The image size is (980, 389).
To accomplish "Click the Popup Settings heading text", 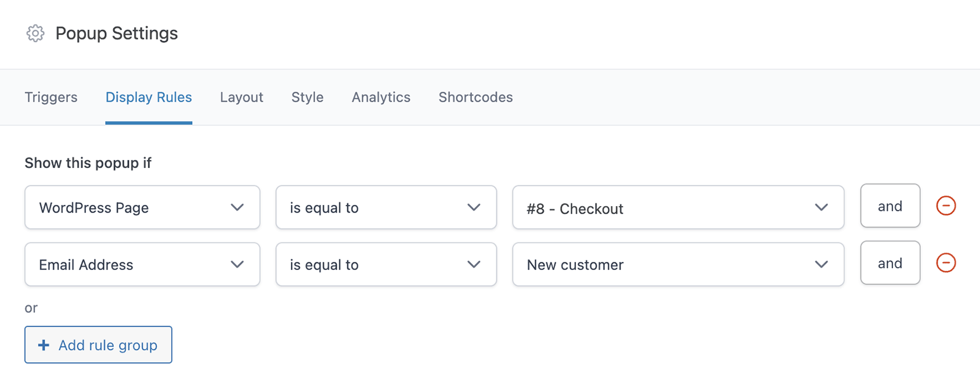I will [x=117, y=33].
